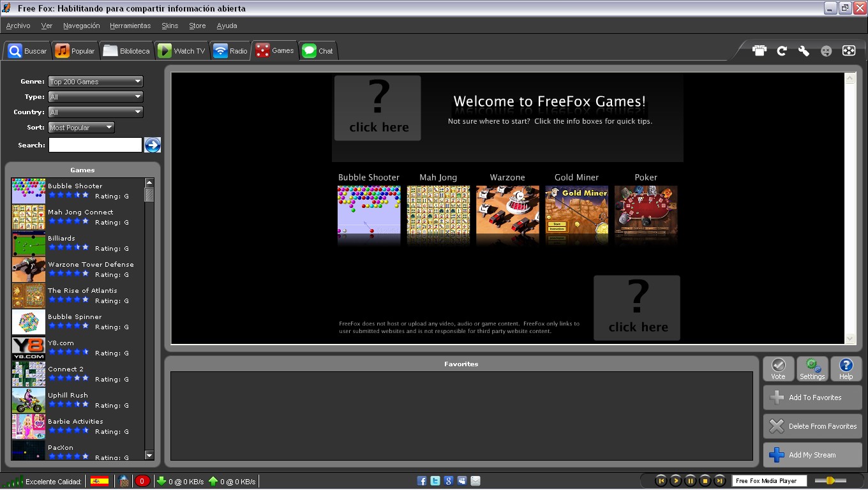The height and width of the screenshot is (490, 868).
Task: Click the Vote checkmark button
Action: point(779,369)
